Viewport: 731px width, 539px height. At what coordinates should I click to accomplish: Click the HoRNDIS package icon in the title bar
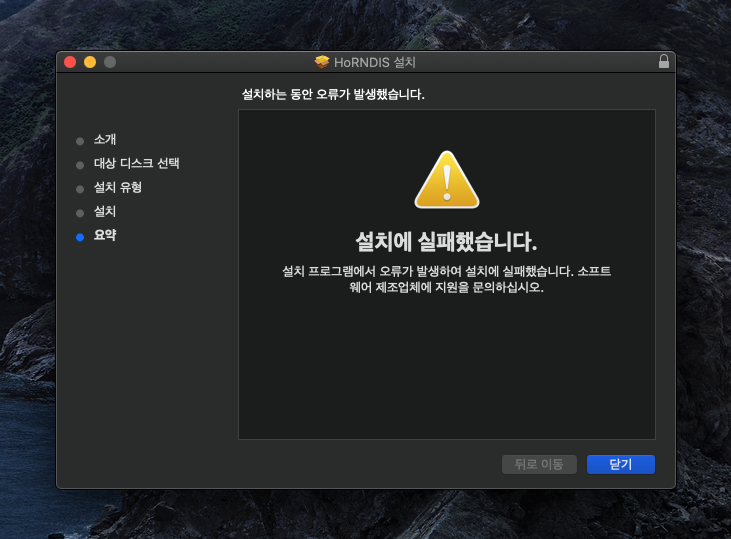(322, 62)
